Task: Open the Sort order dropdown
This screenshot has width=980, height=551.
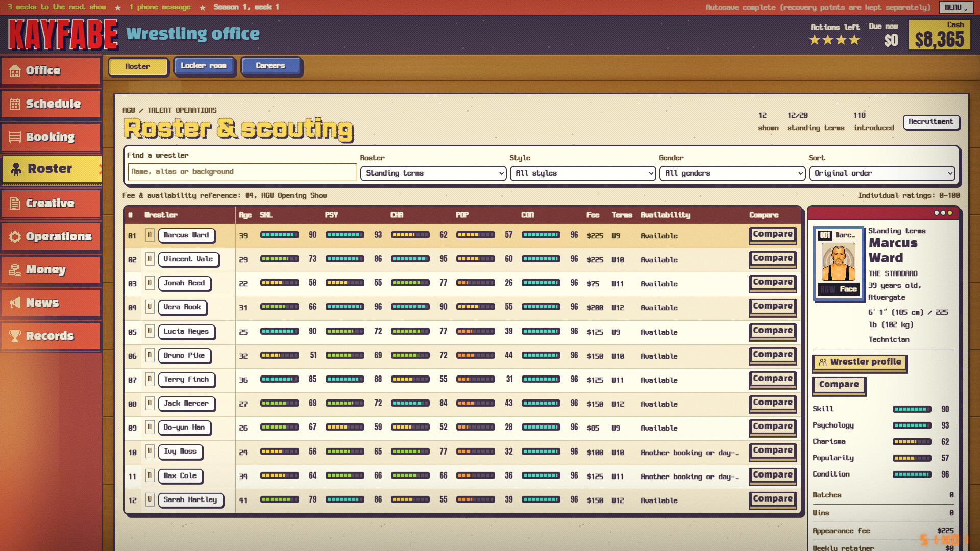Action: pyautogui.click(x=881, y=173)
